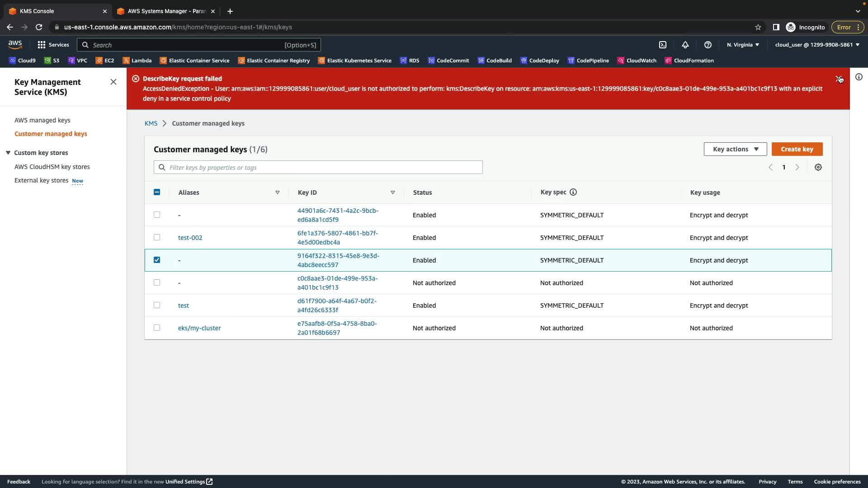Open the info panel icon at right edge

click(859, 77)
